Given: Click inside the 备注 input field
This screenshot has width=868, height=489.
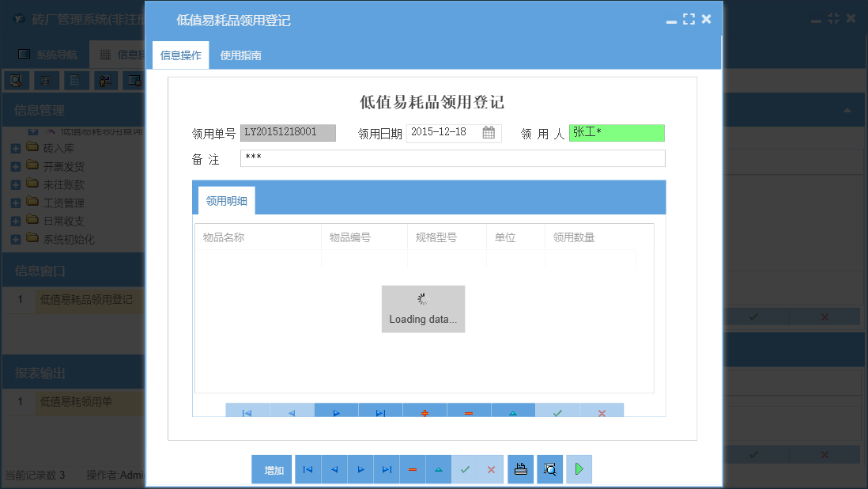Looking at the screenshot, I should click(451, 158).
